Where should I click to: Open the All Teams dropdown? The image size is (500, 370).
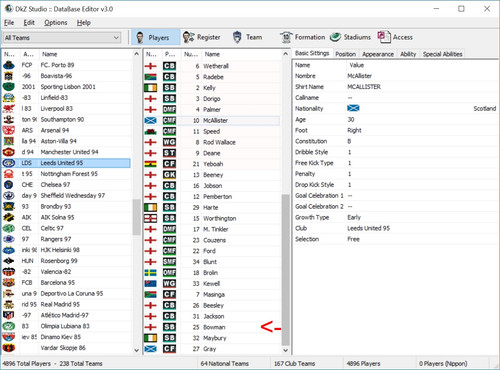tap(62, 38)
